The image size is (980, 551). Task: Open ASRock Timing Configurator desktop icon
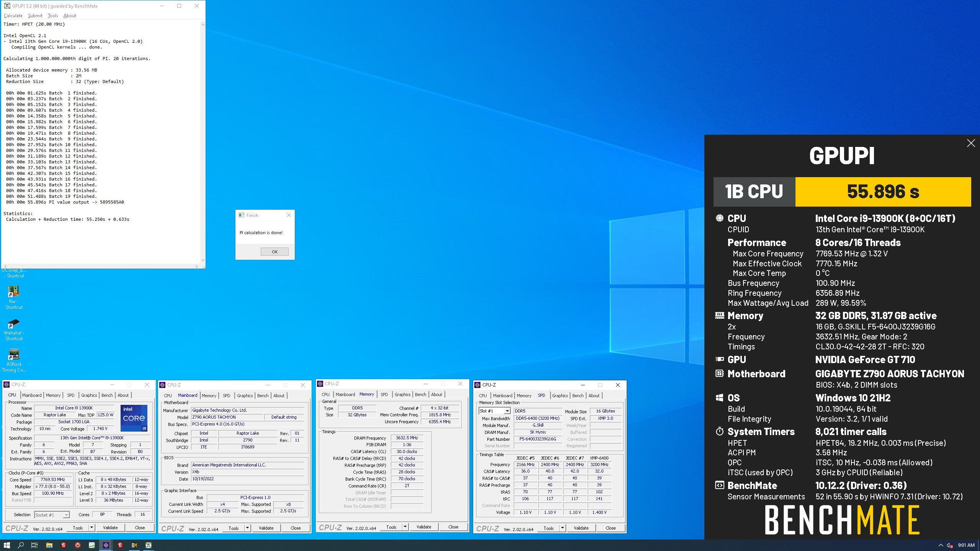pos(14,360)
